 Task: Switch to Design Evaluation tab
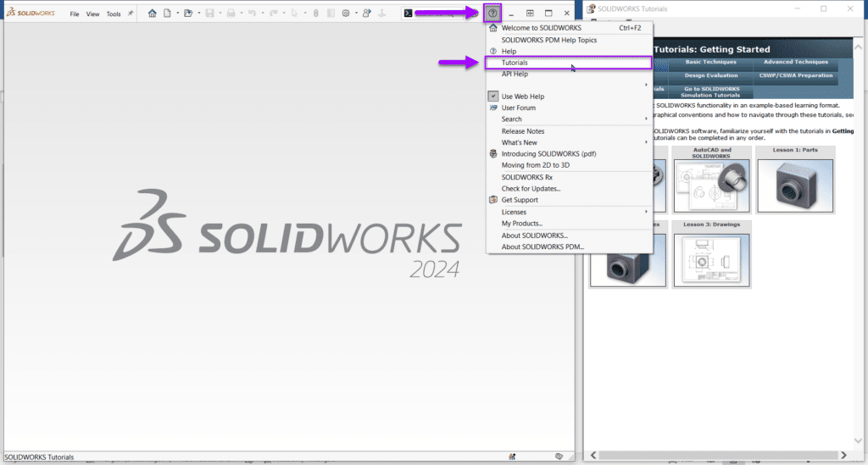(711, 75)
